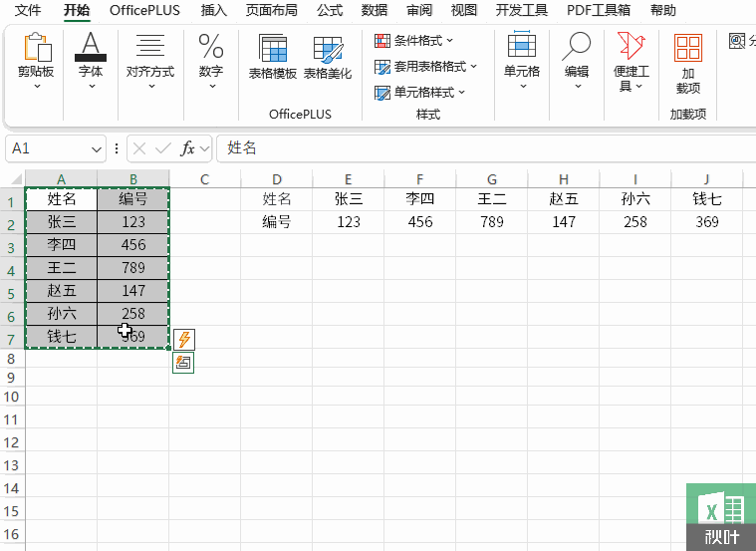Click the insert function fx button
The width and height of the screenshot is (756, 551).
187,148
